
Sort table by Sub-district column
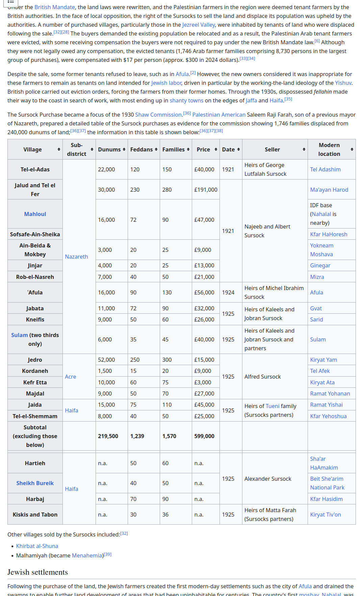[79, 149]
